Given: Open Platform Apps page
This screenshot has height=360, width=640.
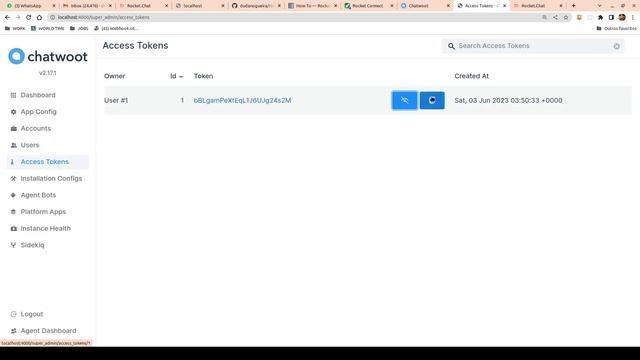Looking at the screenshot, I should (x=43, y=212).
